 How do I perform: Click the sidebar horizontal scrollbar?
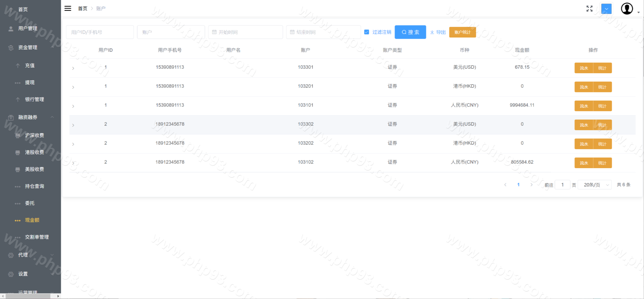[28, 296]
